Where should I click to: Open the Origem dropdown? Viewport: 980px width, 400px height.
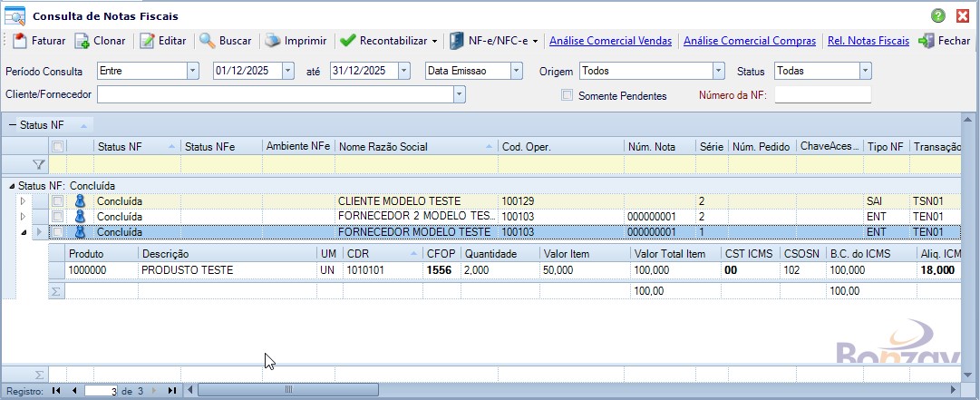719,71
